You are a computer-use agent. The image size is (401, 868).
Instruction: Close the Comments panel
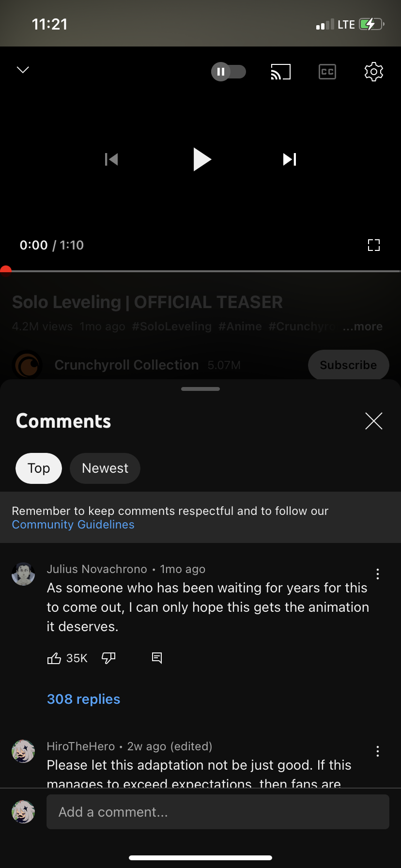tap(373, 421)
